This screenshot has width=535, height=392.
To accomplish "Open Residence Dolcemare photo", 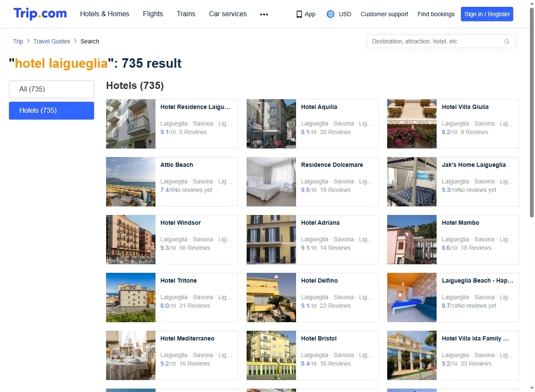I will 271,182.
